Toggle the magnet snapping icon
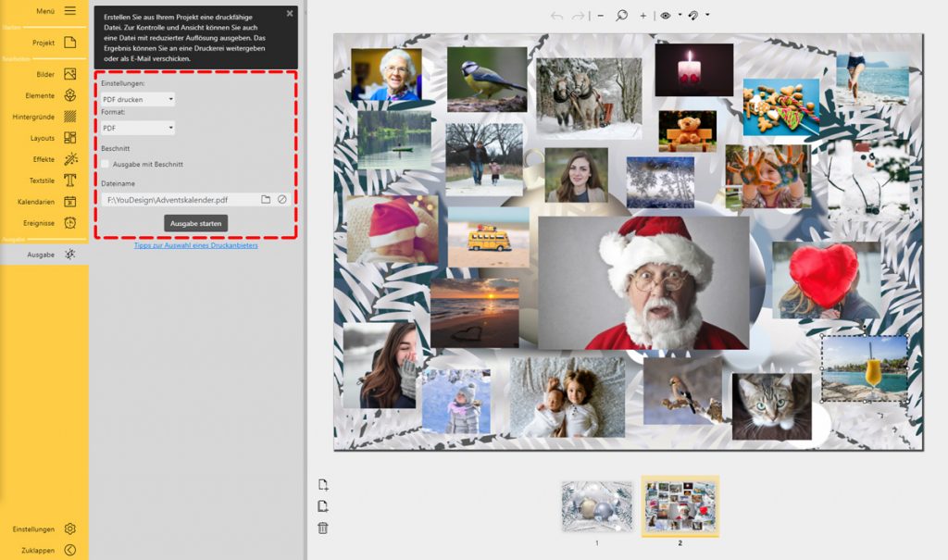The width and height of the screenshot is (948, 560). point(693,16)
